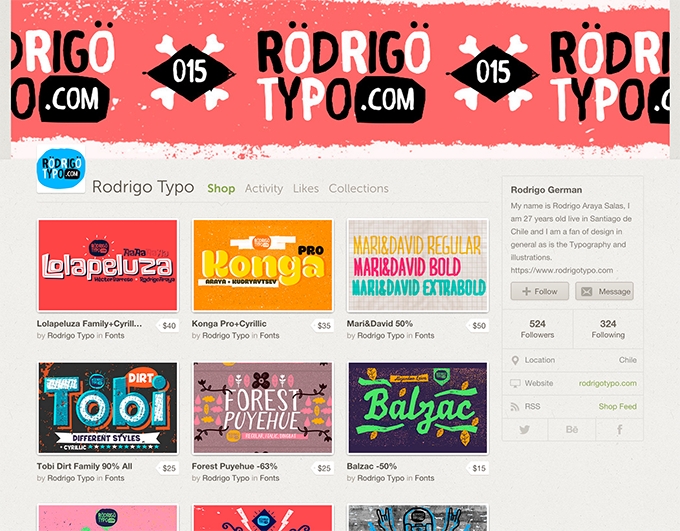Screen dimensions: 680x531
Task: Click the $50 price tag for Mari&David
Action: 478,325
